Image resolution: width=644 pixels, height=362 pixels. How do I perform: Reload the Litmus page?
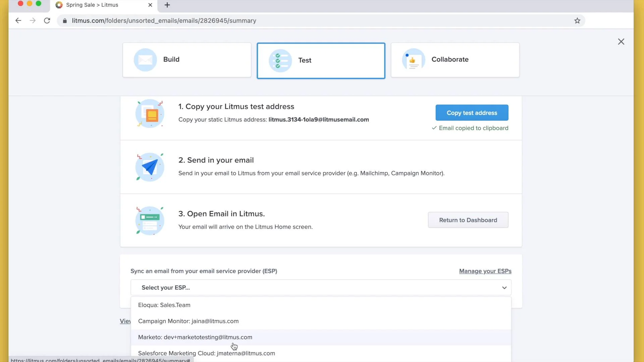click(x=47, y=20)
